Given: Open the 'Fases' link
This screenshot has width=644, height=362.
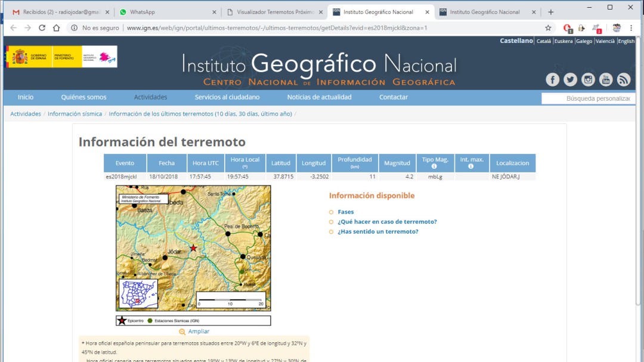Looking at the screenshot, I should (345, 212).
